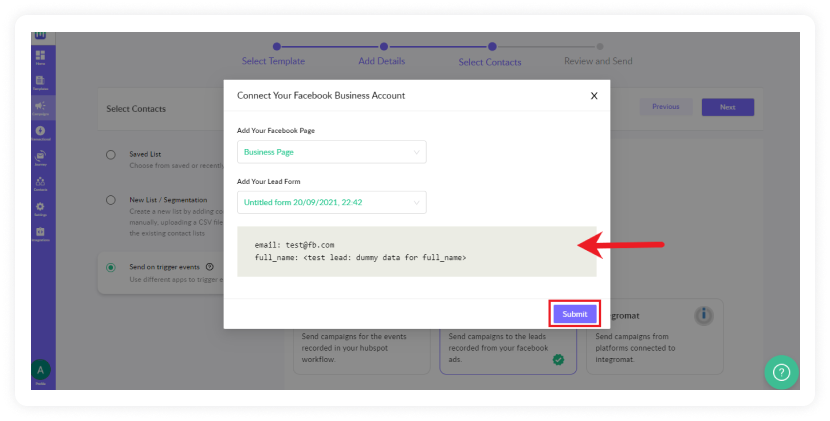Screen dimensions: 830x421
Task: Open the Add Your Lead Form dropdown
Action: [x=331, y=202]
